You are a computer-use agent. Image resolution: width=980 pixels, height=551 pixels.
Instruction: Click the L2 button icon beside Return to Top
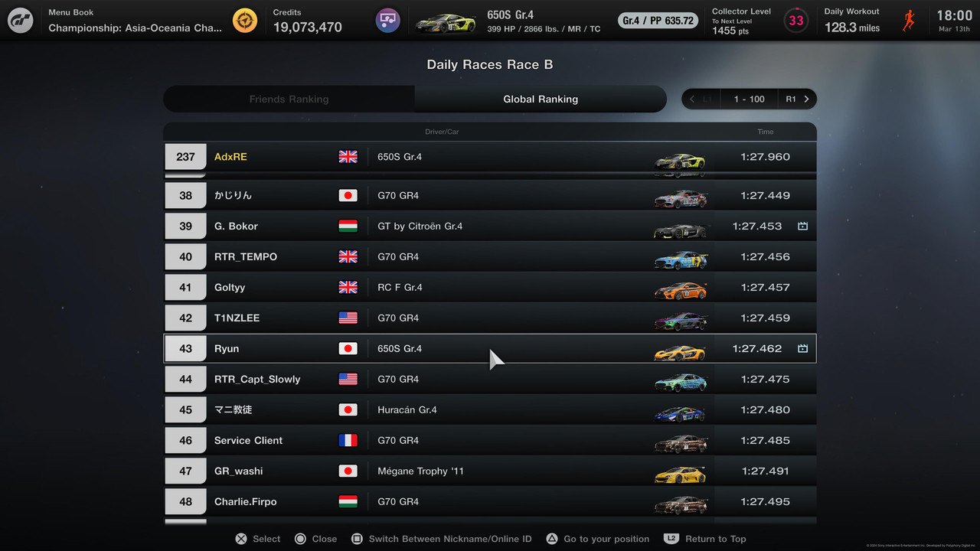671,539
